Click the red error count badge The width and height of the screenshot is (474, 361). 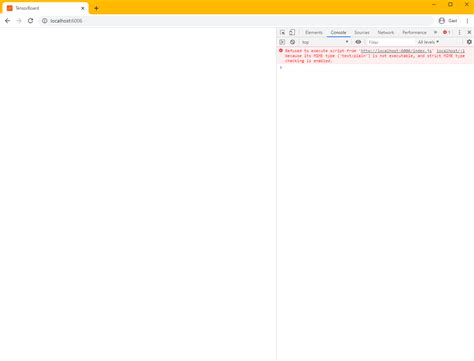pyautogui.click(x=447, y=32)
